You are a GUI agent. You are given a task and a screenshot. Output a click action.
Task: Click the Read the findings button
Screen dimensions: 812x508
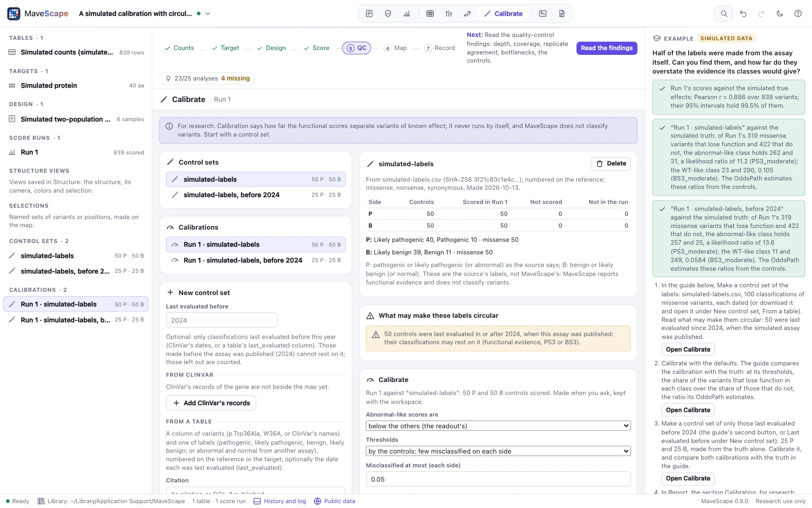point(607,48)
